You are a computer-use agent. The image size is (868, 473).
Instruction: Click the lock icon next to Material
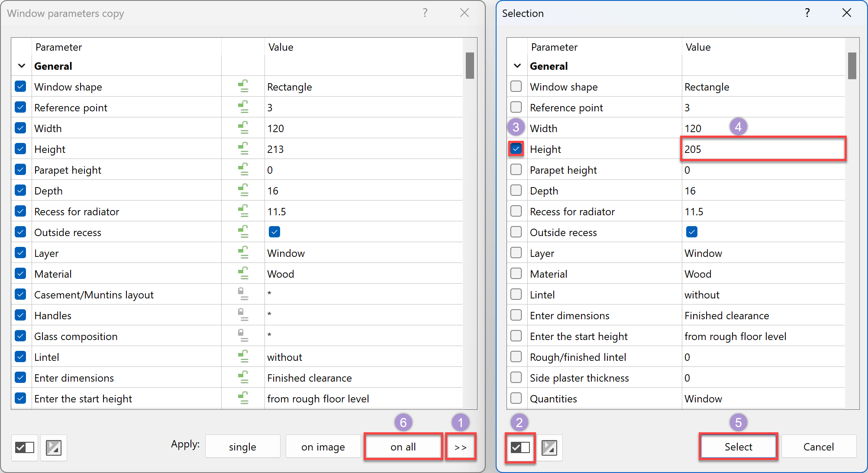point(243,273)
